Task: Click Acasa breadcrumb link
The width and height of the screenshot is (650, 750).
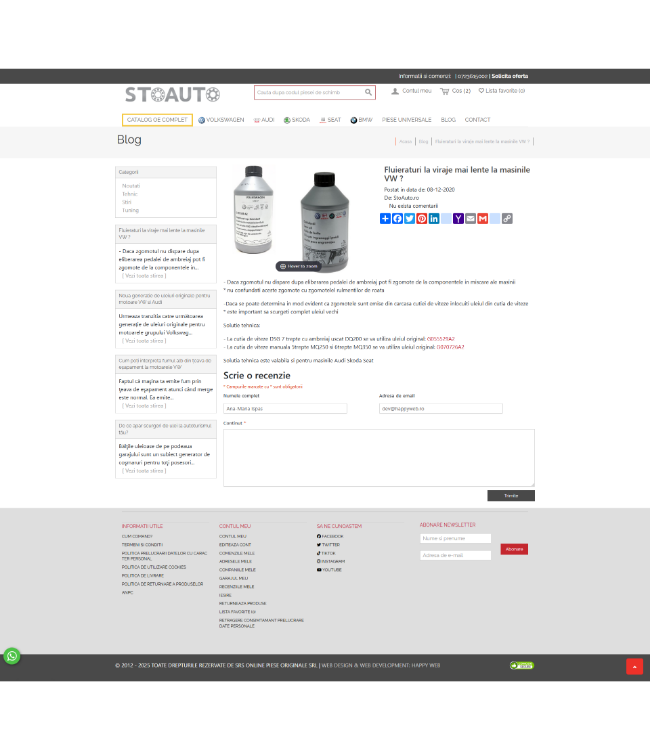Action: pyautogui.click(x=406, y=142)
